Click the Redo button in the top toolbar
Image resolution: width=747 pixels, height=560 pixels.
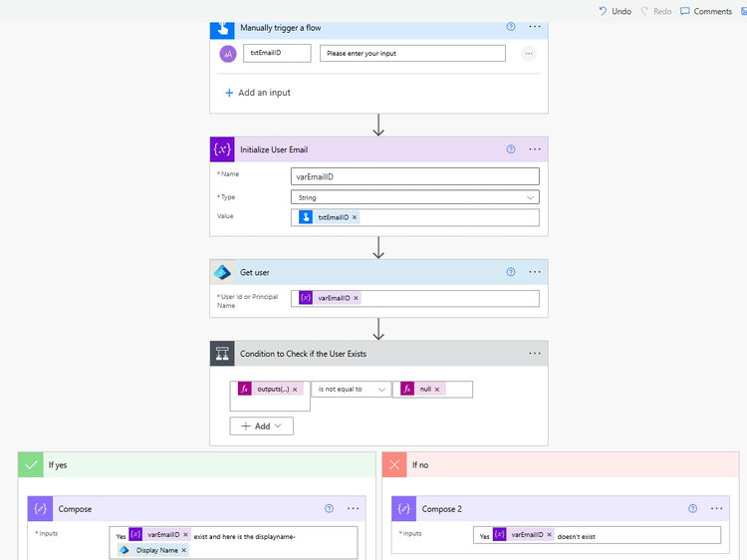coord(656,11)
